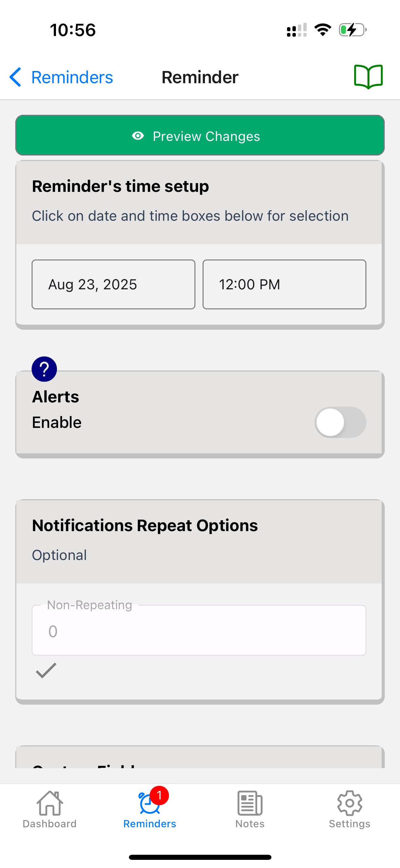Tap the blue question mark help icon
Image resolution: width=400 pixels, height=868 pixels.
tap(44, 369)
